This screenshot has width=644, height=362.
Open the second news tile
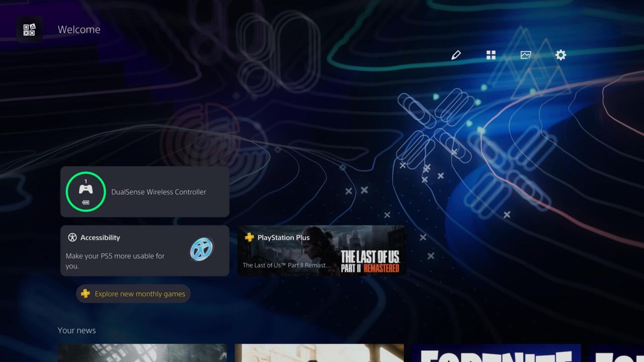[x=319, y=353]
